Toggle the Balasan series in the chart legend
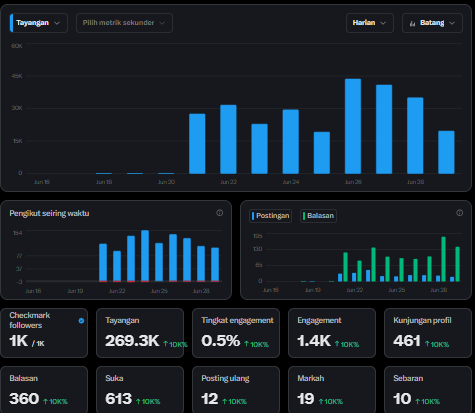Viewport: 475px width, 413px height. point(318,216)
